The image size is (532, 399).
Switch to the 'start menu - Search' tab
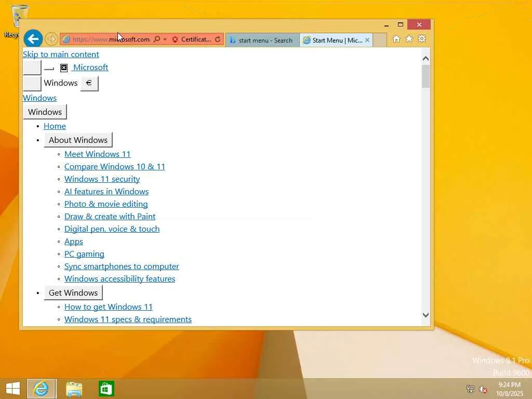tap(262, 40)
